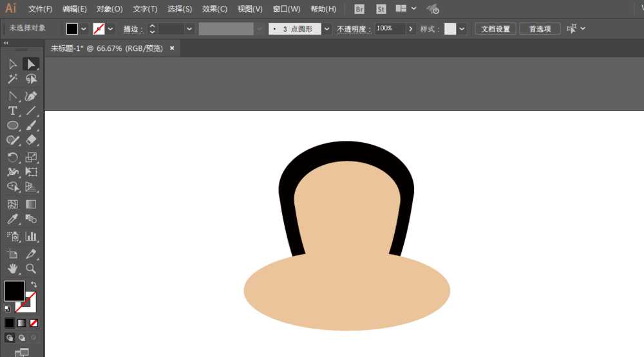Click the large black fill color swatch
The height and width of the screenshot is (357, 644).
click(x=14, y=291)
